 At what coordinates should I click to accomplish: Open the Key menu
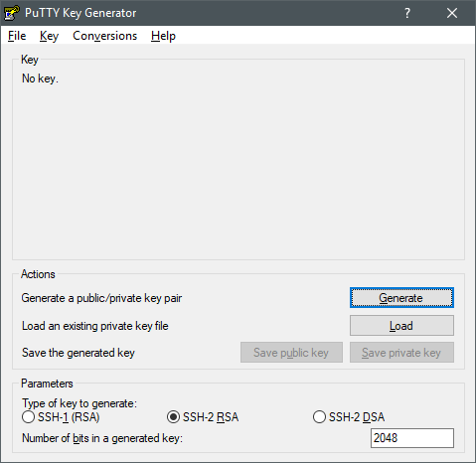[x=49, y=36]
